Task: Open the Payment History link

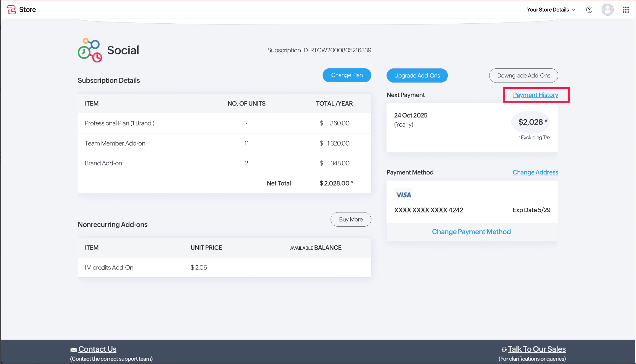Action: 535,95
